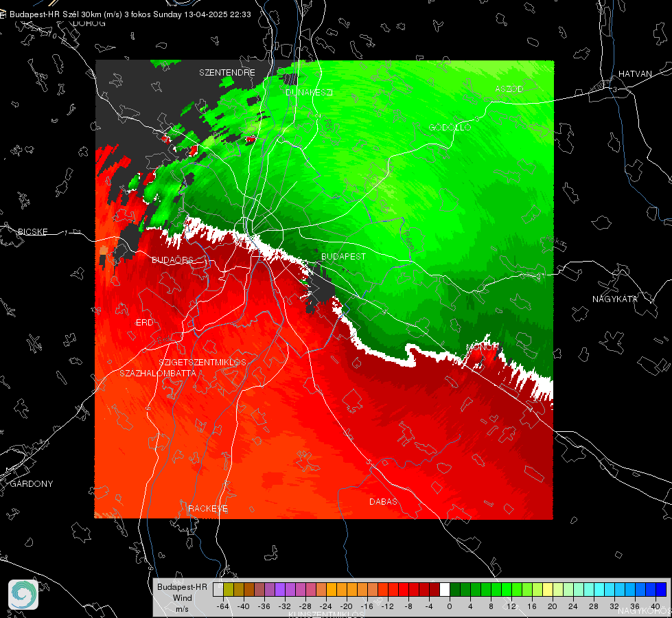Click the deep blue swatch above 40 in legend
Viewport: 672px width, 618px height.
[661, 589]
